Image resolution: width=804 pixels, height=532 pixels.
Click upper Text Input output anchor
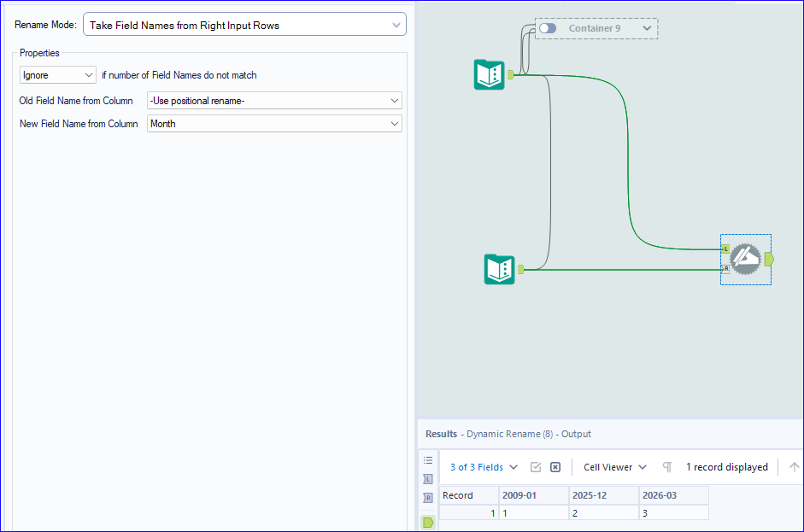pyautogui.click(x=511, y=75)
